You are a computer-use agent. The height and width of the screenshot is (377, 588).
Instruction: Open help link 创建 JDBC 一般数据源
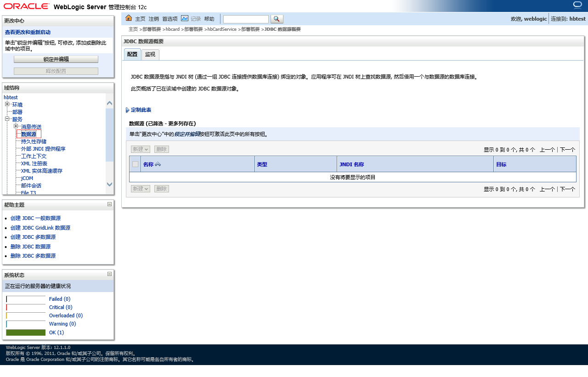(x=35, y=219)
